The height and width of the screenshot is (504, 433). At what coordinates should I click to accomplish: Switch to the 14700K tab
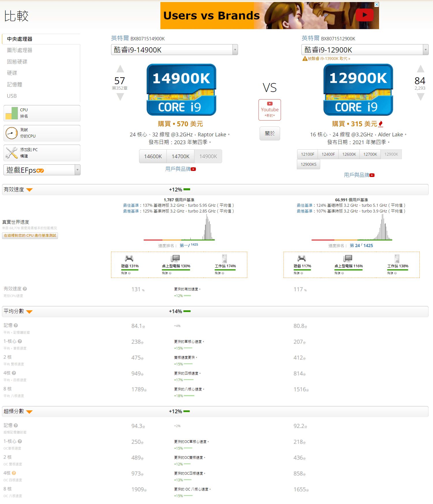tap(181, 156)
